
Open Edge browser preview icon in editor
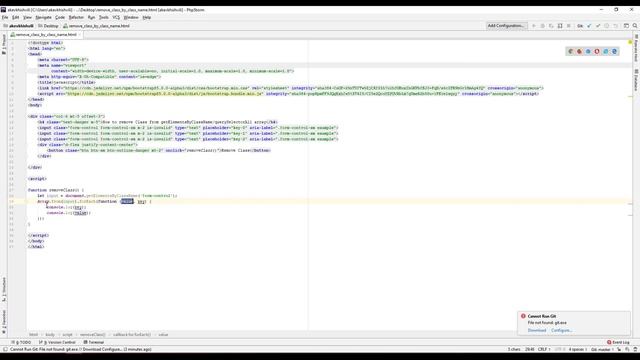[614, 51]
